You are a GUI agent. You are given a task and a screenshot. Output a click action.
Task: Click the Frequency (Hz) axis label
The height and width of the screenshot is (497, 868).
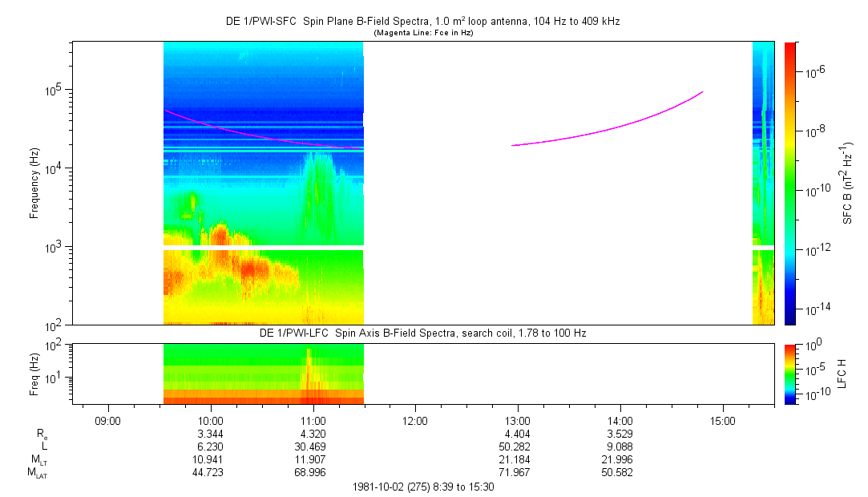pyautogui.click(x=34, y=183)
